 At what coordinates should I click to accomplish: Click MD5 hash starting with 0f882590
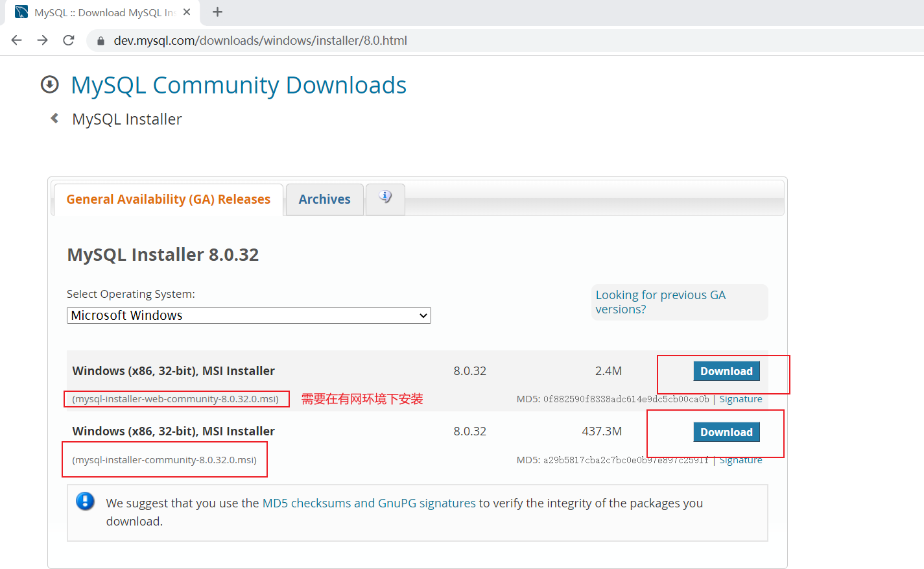tap(626, 399)
